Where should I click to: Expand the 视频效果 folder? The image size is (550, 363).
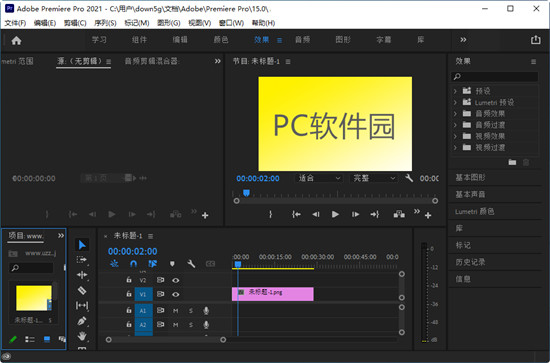(x=455, y=136)
